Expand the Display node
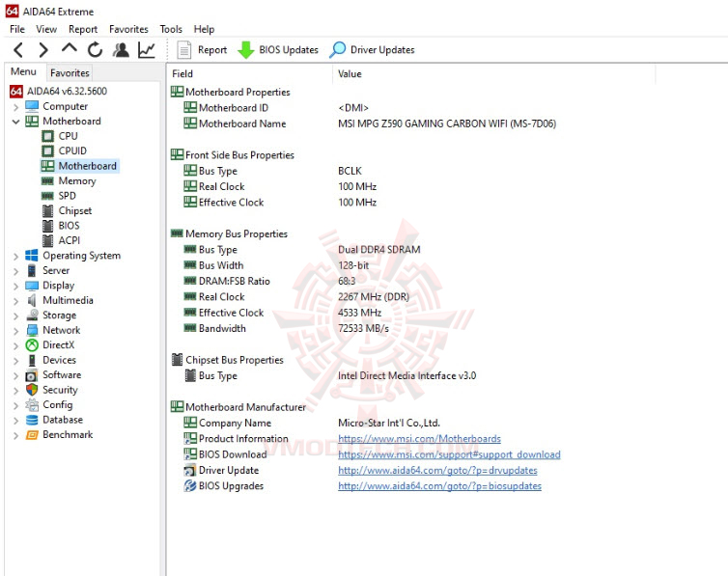Screen dimensions: 728x576 coord(15,286)
